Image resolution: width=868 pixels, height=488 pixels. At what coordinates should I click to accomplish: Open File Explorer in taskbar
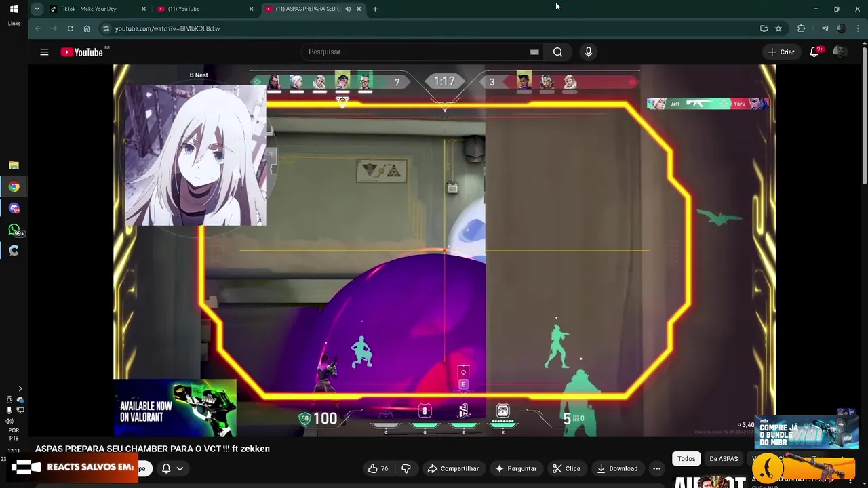click(x=14, y=165)
